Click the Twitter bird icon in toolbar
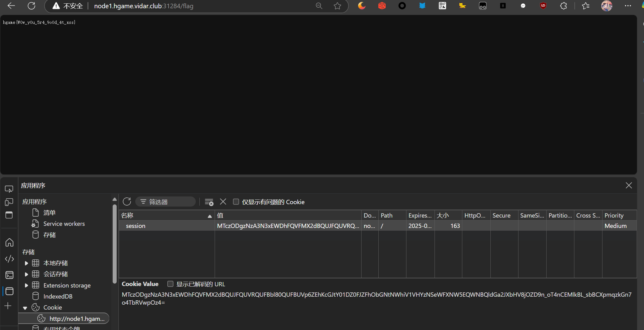644x330 pixels. click(422, 5)
